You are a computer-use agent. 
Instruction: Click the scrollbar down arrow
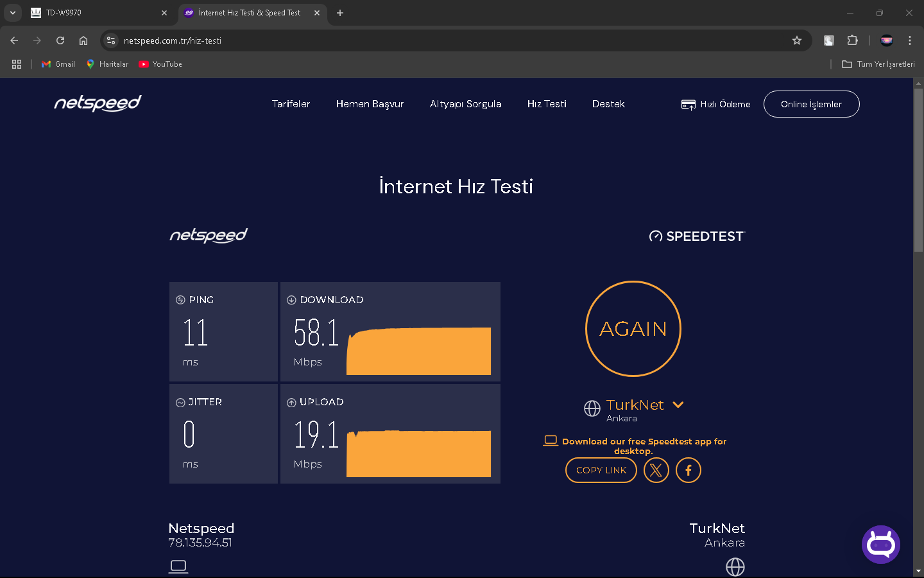918,571
